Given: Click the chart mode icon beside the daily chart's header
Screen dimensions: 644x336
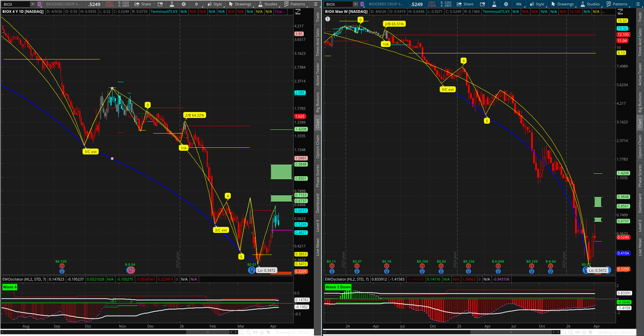Looking at the screenshot, I should [297, 12].
